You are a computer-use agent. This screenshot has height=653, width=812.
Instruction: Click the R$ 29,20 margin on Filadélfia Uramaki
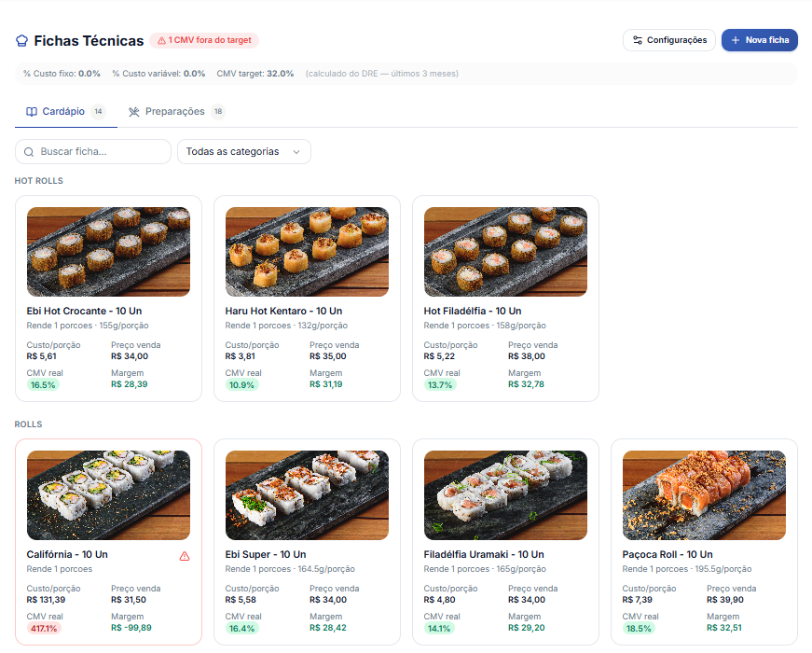(x=527, y=628)
